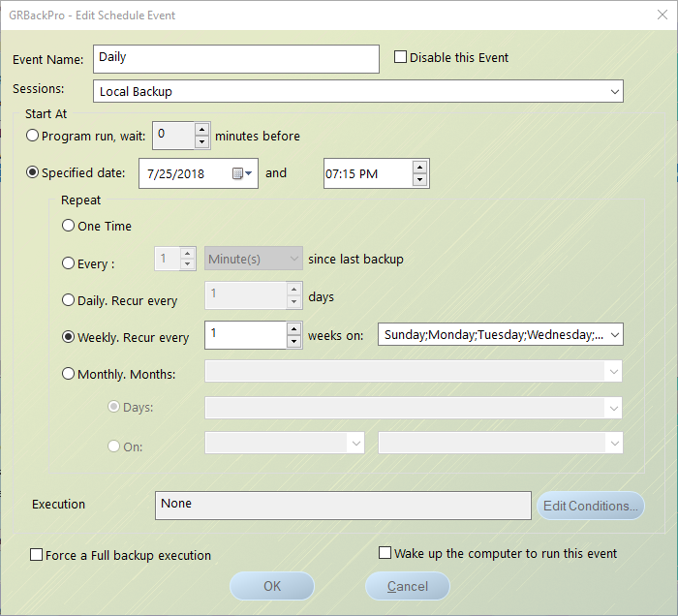Decrease weekly recurrence count

point(294,342)
